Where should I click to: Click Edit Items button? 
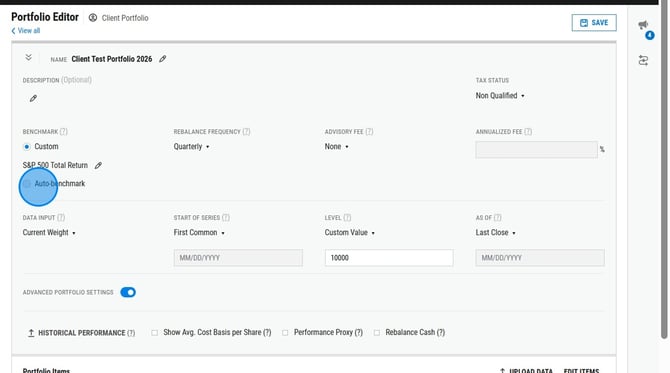tap(582, 370)
